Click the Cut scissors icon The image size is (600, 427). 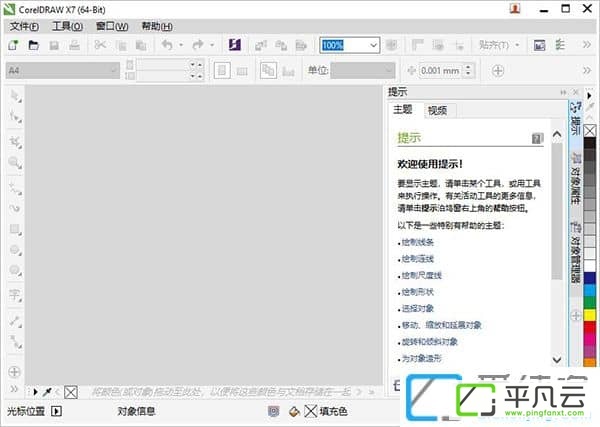100,45
